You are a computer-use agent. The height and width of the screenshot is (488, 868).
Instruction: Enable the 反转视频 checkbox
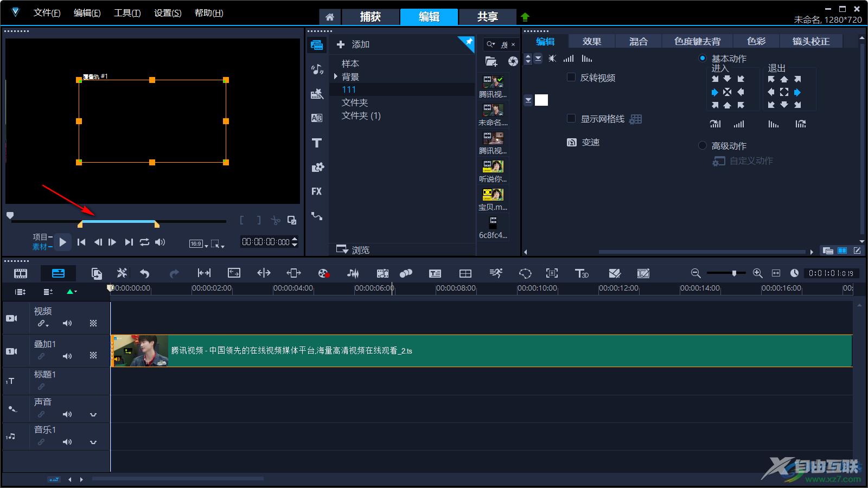(x=571, y=77)
